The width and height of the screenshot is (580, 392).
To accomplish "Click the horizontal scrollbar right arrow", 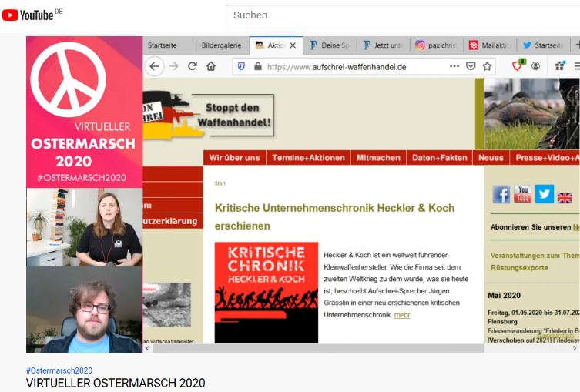I will (574, 348).
